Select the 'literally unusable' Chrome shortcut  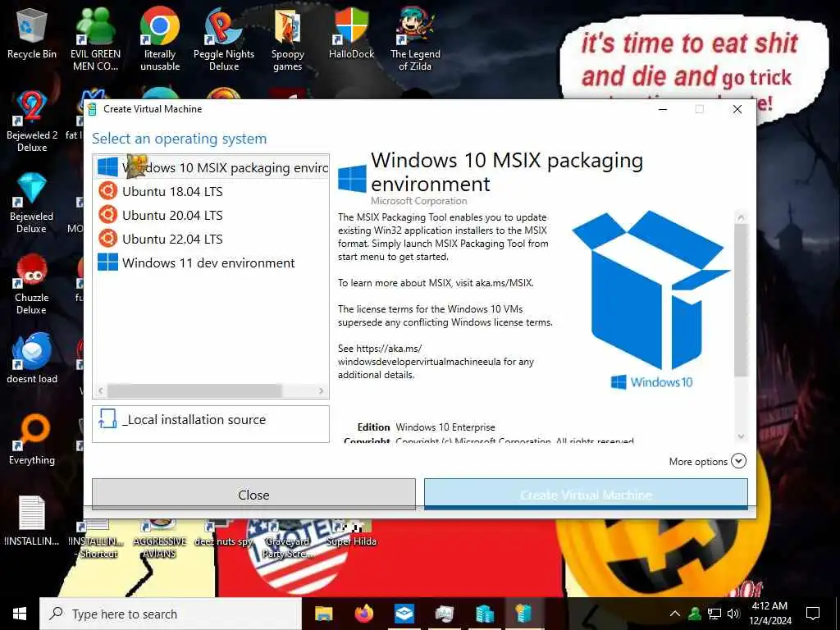point(160,39)
